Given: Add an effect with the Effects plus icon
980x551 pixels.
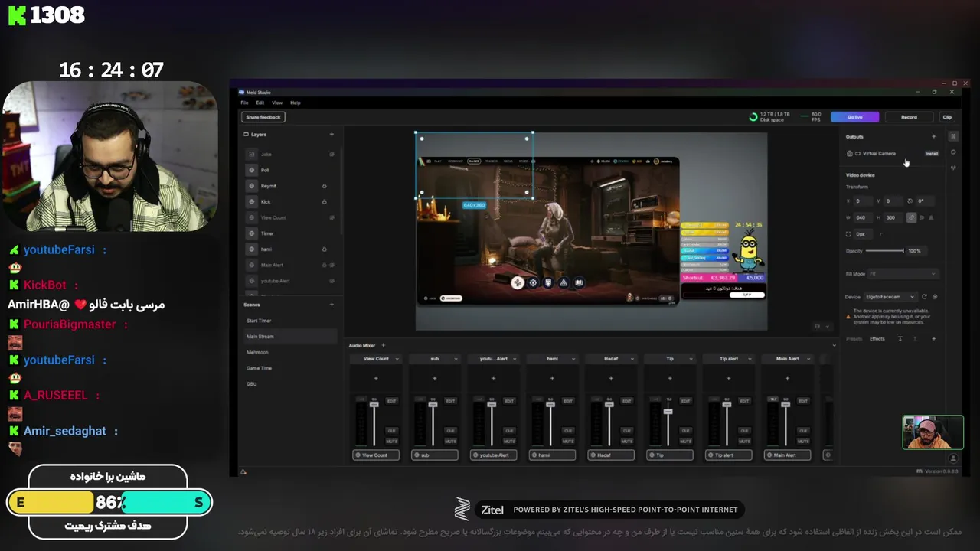Looking at the screenshot, I should pos(933,338).
